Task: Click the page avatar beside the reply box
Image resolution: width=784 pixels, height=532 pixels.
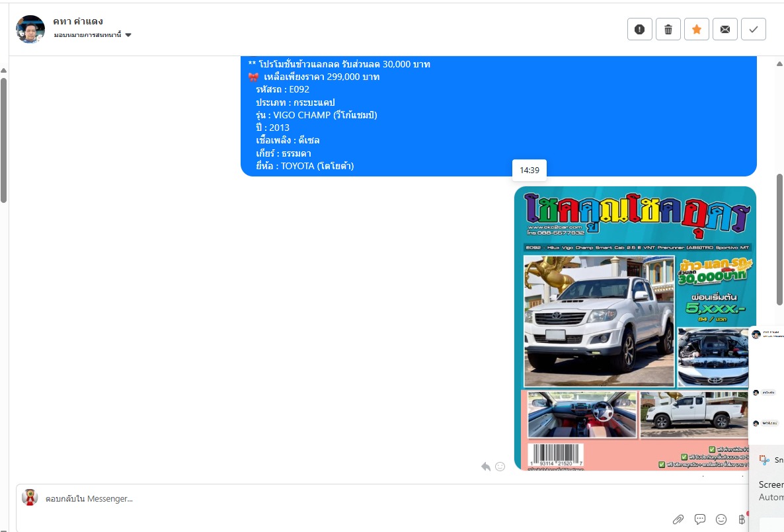Action: tap(30, 498)
